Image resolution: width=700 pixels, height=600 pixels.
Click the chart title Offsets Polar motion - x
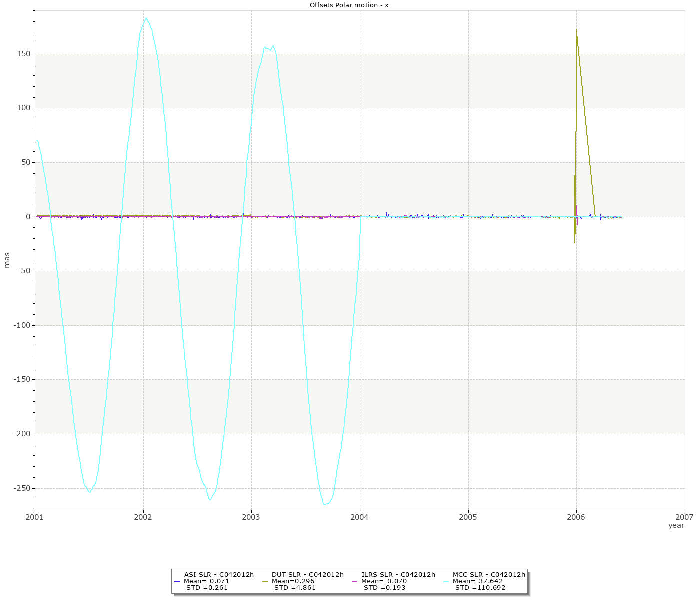coord(349,5)
